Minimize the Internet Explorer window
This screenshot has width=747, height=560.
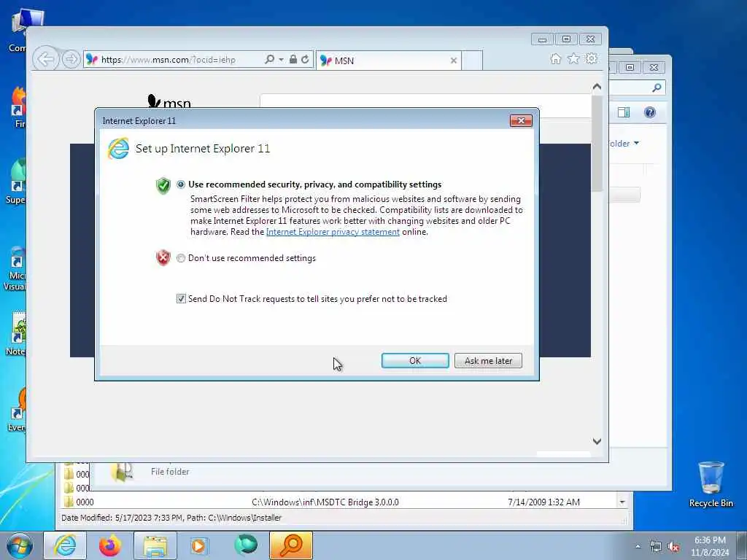point(542,39)
